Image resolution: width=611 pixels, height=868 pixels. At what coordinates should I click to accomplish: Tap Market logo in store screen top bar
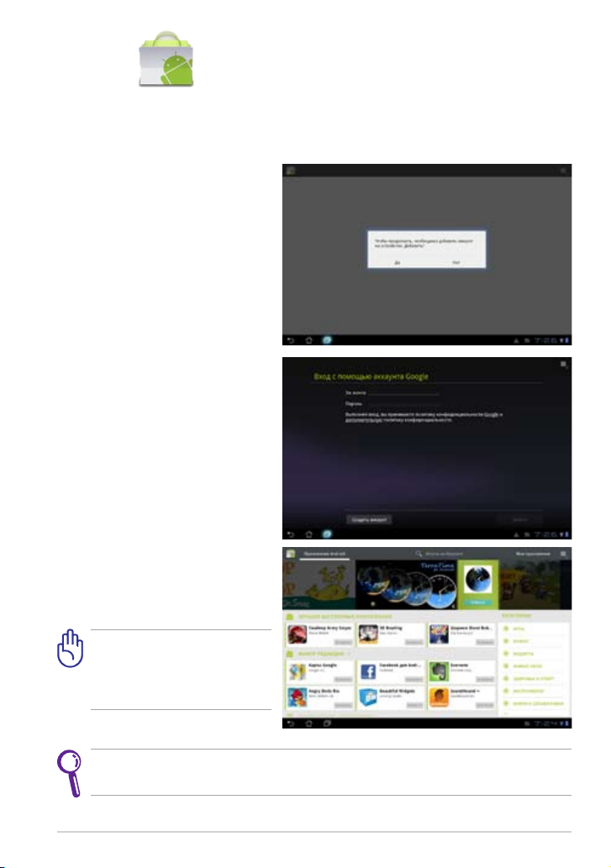pyautogui.click(x=290, y=554)
